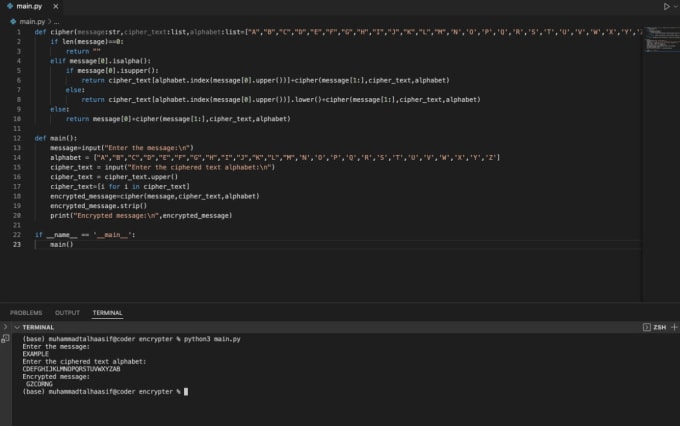Click 'Enter the ciphered text alphabet:' terminal line
Image resolution: width=680 pixels, height=426 pixels.
[x=84, y=361]
